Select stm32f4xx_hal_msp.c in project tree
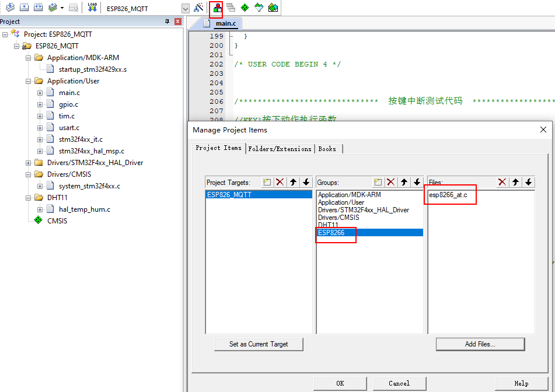Screen dimensions: 555x392 coord(91,151)
